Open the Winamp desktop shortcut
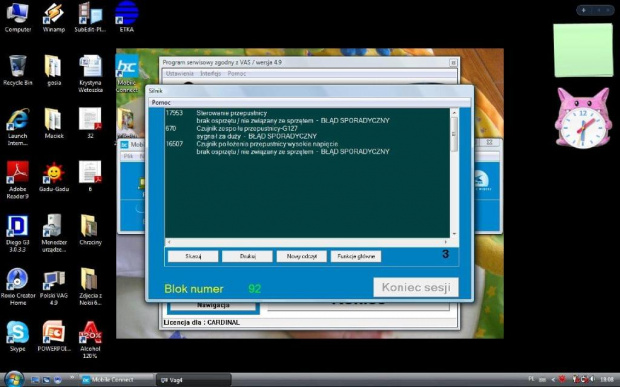The image size is (620, 387). tap(53, 17)
